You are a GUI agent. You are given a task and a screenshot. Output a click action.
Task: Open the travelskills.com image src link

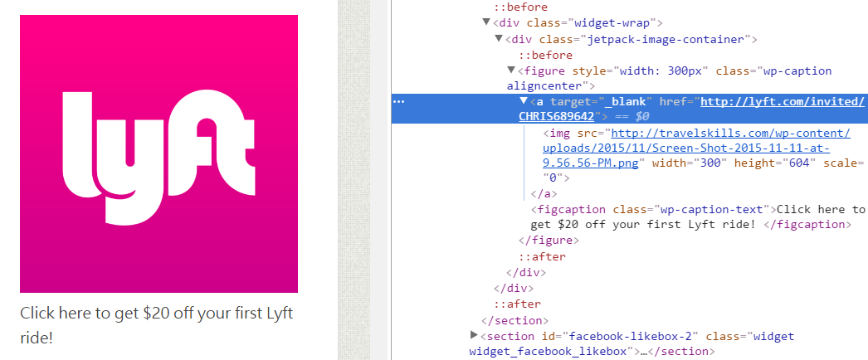click(696, 148)
